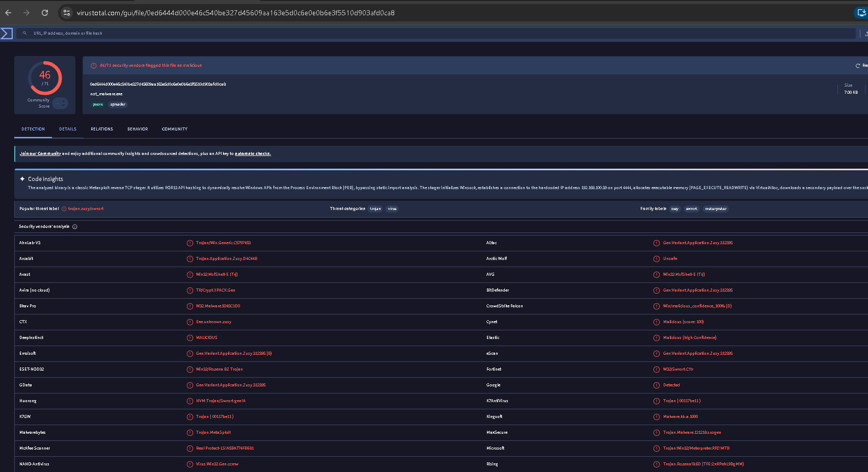Screen dimensions: 868x472
Task: Select the file hash text 0ed6444d000e46c5...
Action: pyautogui.click(x=158, y=84)
